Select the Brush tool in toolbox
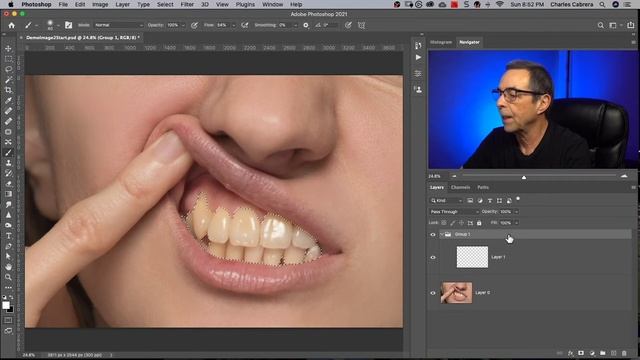The width and height of the screenshot is (640, 360). coord(8,153)
